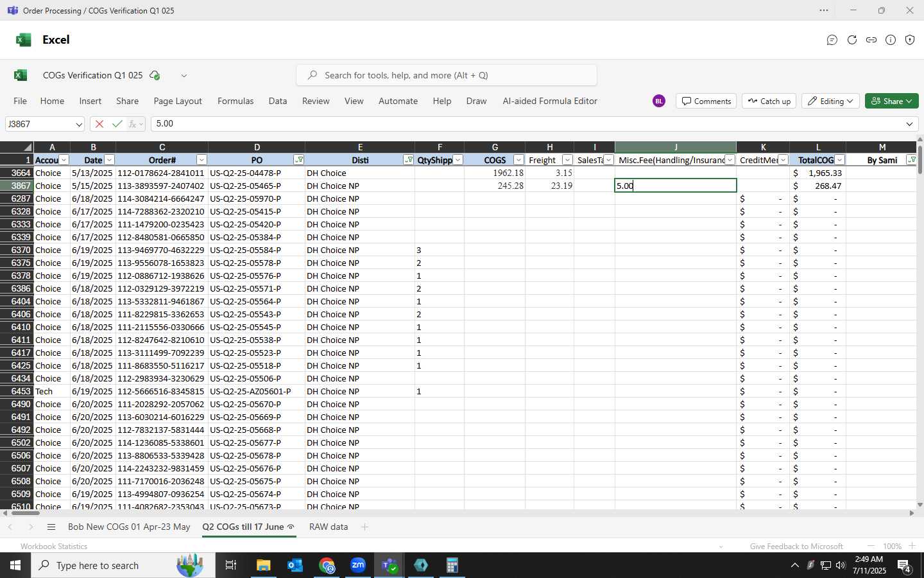924x578 pixels.
Task: Expand the formula bar chevron
Action: pyautogui.click(x=909, y=124)
